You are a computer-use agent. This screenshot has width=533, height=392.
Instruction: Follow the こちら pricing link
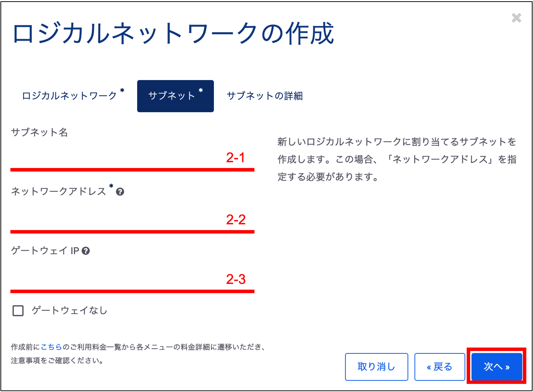(51, 347)
